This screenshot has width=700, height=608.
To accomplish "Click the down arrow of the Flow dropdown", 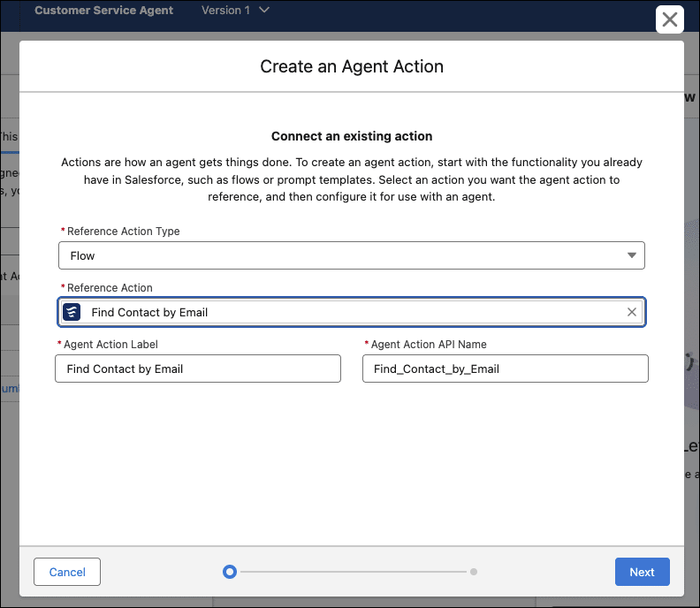I will pos(631,255).
